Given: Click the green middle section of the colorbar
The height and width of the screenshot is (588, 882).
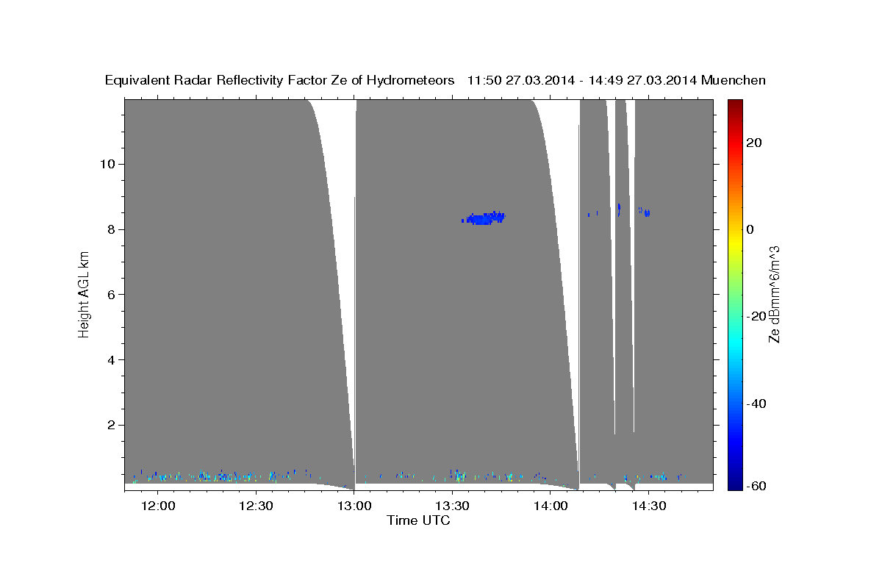Looking at the screenshot, I should point(734,294).
